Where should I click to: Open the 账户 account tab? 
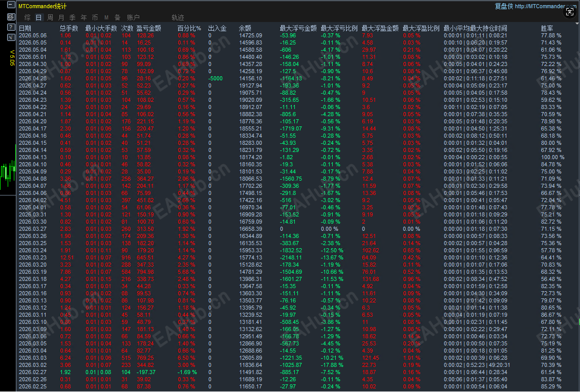(x=133, y=17)
